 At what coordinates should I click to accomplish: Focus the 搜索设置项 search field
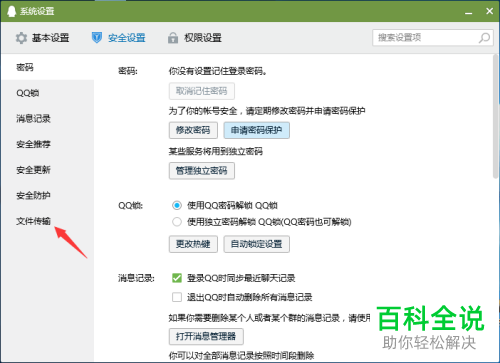433,38
